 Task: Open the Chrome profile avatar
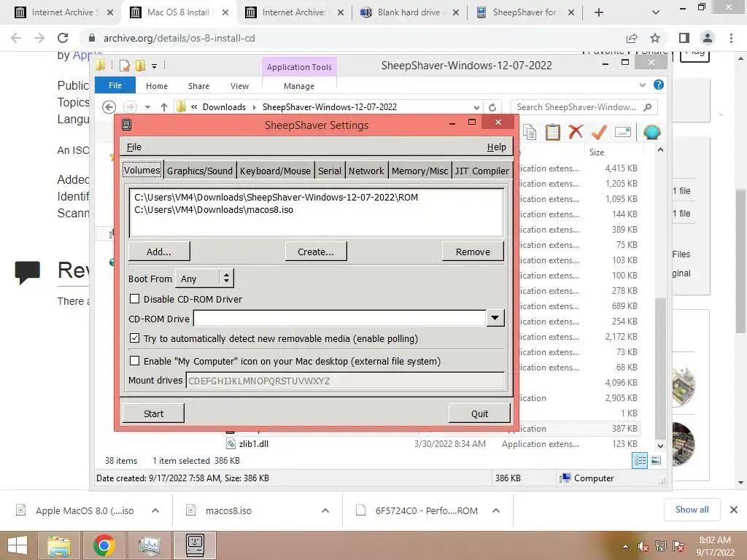click(x=708, y=38)
